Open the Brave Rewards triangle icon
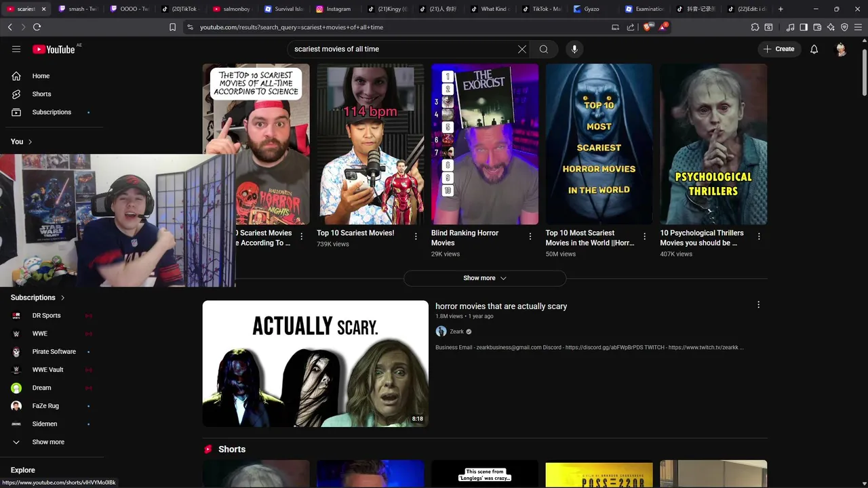This screenshot has height=488, width=868. coord(663,27)
